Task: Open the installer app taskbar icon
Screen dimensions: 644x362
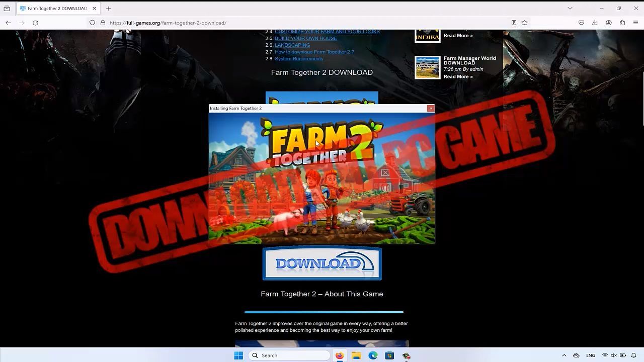Action: click(x=406, y=355)
